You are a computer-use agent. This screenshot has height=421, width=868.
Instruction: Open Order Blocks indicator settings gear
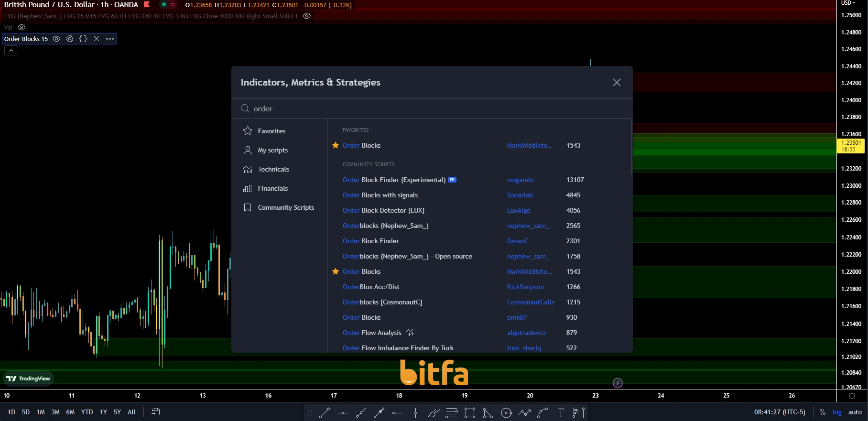click(70, 39)
